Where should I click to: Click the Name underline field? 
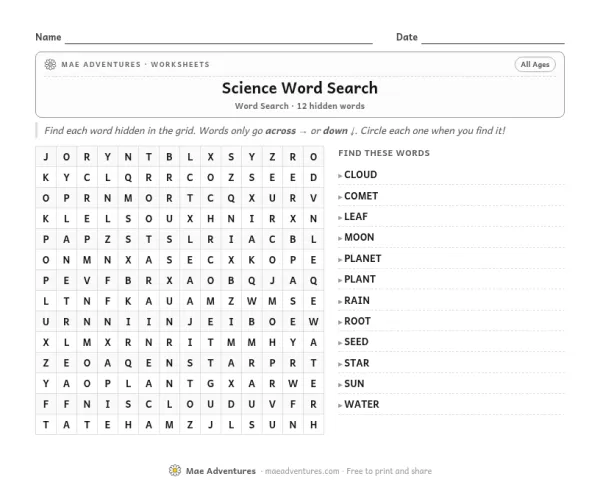[x=218, y=38]
